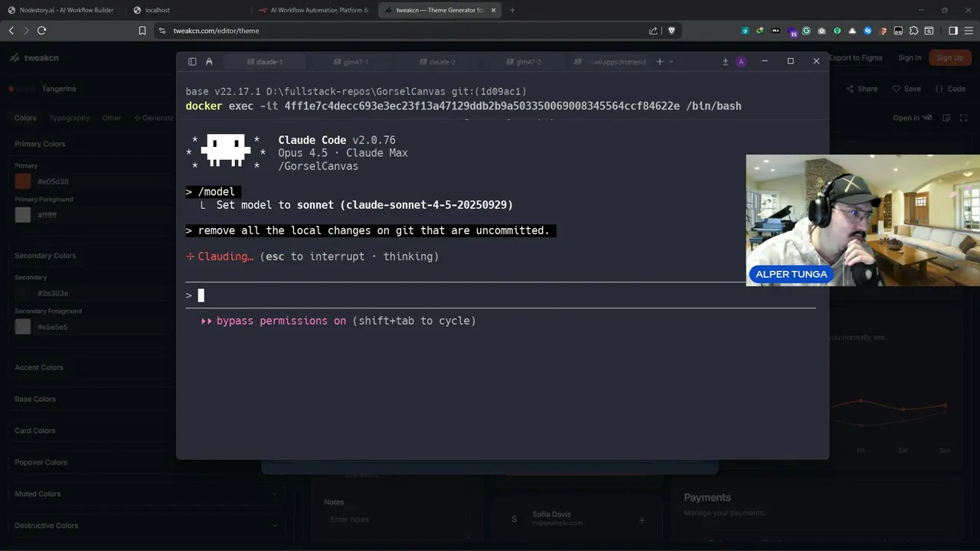Switch to the claude-2 terminal tab
The width and height of the screenshot is (980, 551).
pos(438,62)
